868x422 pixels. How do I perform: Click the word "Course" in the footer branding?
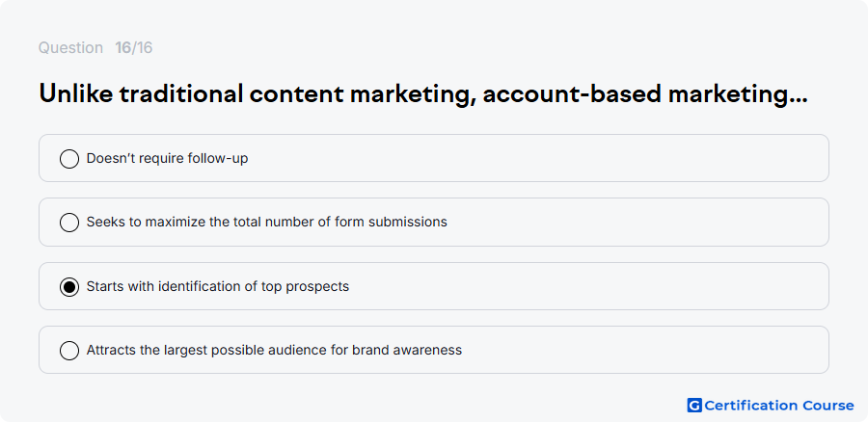[x=828, y=406]
